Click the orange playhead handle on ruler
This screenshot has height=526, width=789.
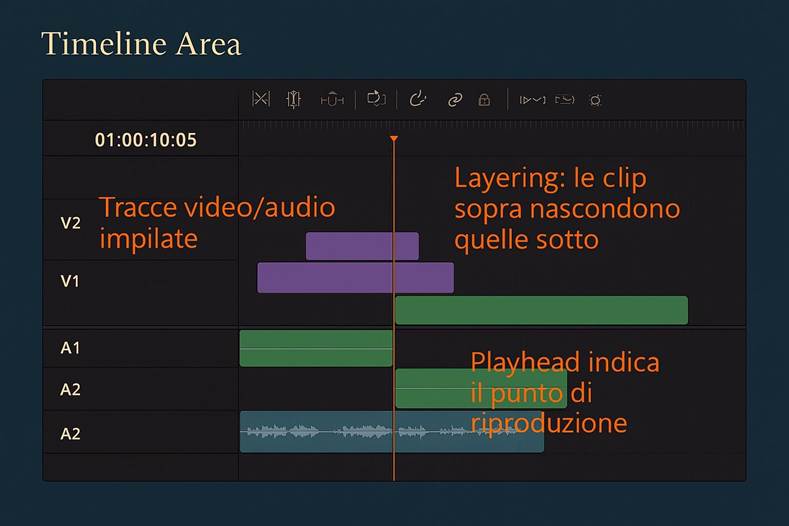click(x=394, y=138)
